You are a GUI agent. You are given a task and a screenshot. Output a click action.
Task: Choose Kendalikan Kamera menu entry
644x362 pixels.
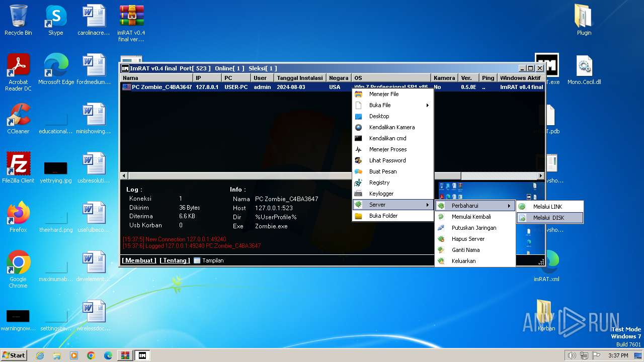point(393,127)
